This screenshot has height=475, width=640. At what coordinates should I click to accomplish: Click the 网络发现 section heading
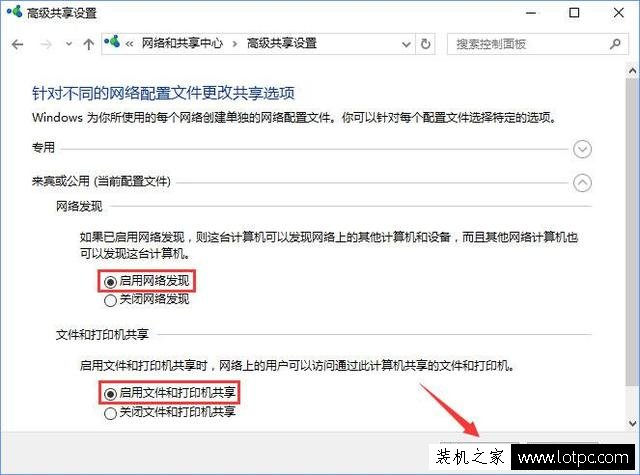point(79,206)
